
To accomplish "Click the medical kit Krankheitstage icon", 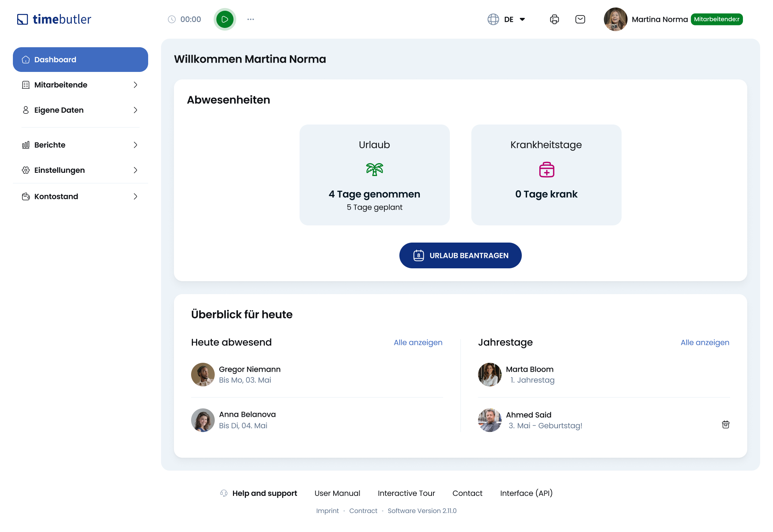I will pyautogui.click(x=546, y=170).
